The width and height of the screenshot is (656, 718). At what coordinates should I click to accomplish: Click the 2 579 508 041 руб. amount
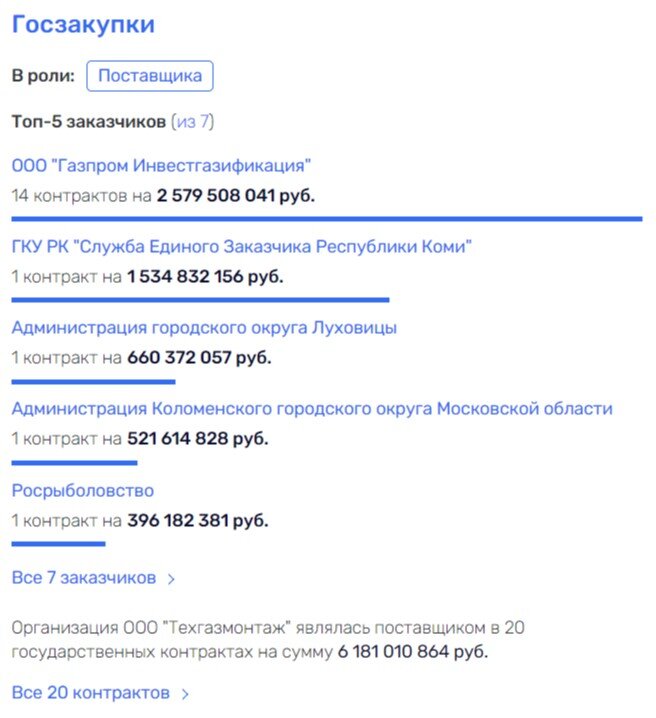[x=236, y=196]
